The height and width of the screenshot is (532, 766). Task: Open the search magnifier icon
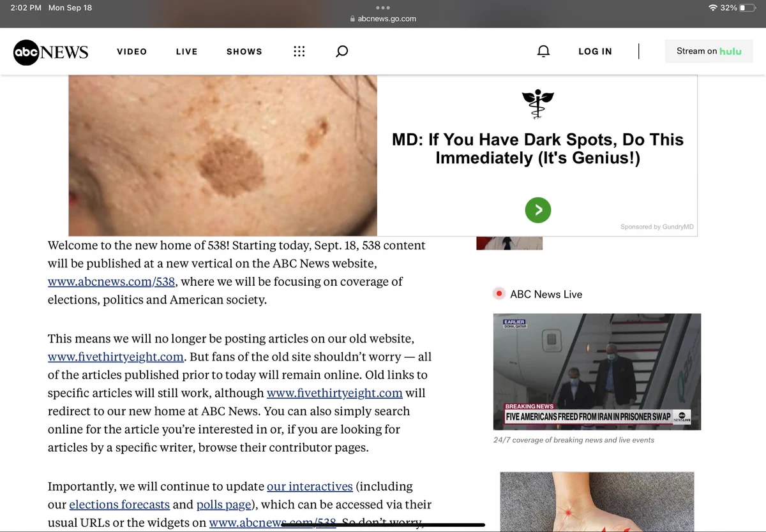tap(342, 52)
